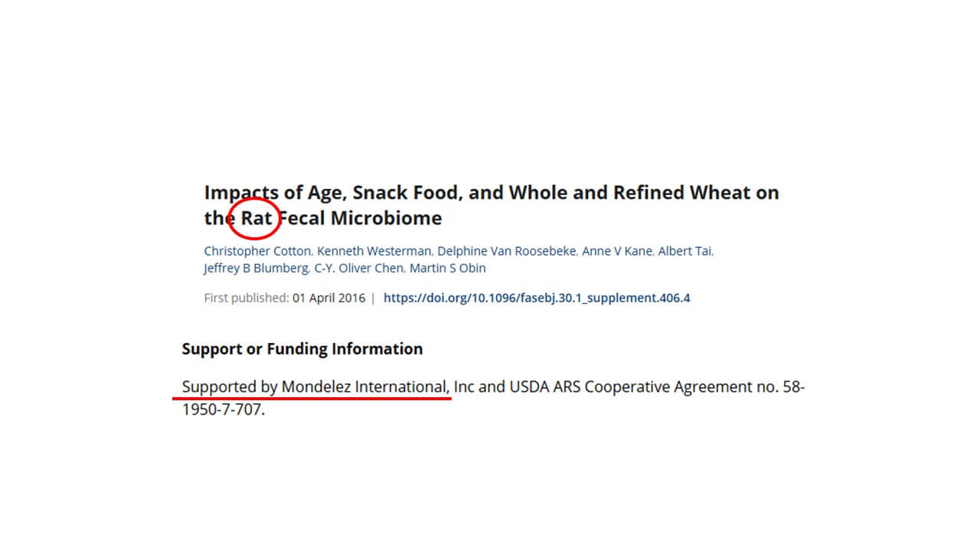Open Martin S Obin author link
The width and height of the screenshot is (980, 551).
[x=447, y=268]
